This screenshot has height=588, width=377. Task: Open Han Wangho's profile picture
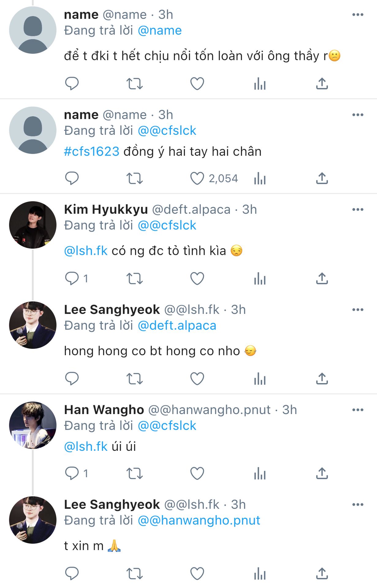point(33,425)
